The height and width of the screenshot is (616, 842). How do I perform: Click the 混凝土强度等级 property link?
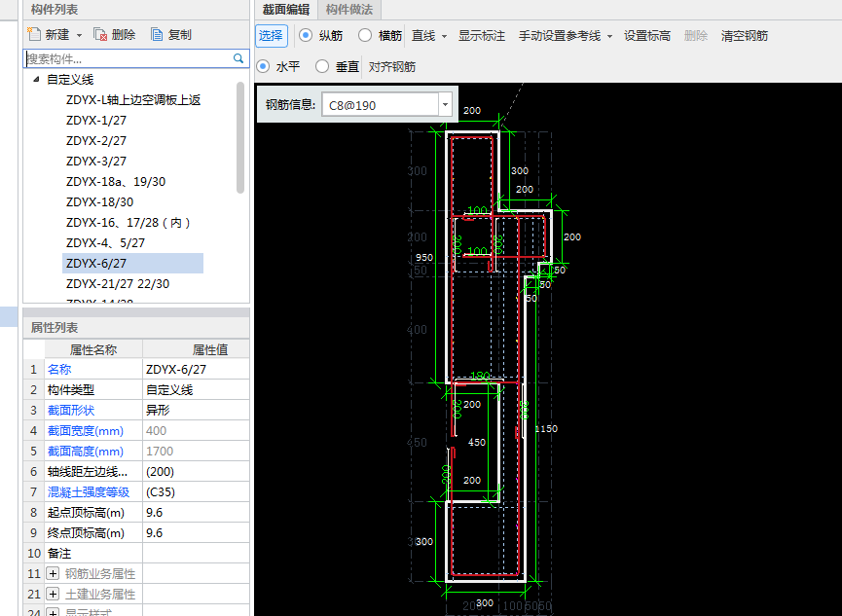pyautogui.click(x=89, y=492)
